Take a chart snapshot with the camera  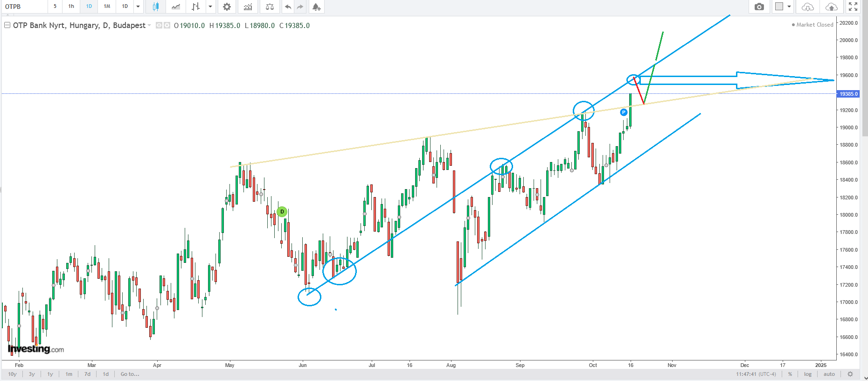(x=759, y=7)
